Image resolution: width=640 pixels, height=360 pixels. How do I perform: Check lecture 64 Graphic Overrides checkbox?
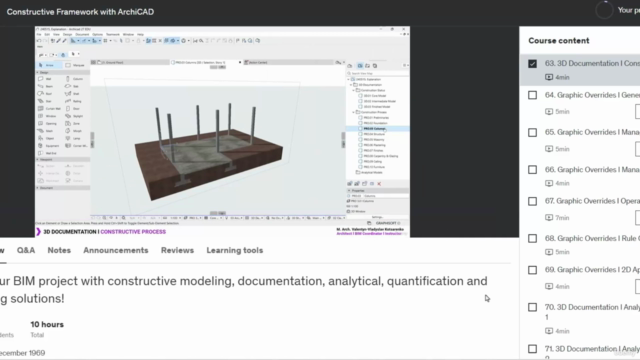(532, 95)
